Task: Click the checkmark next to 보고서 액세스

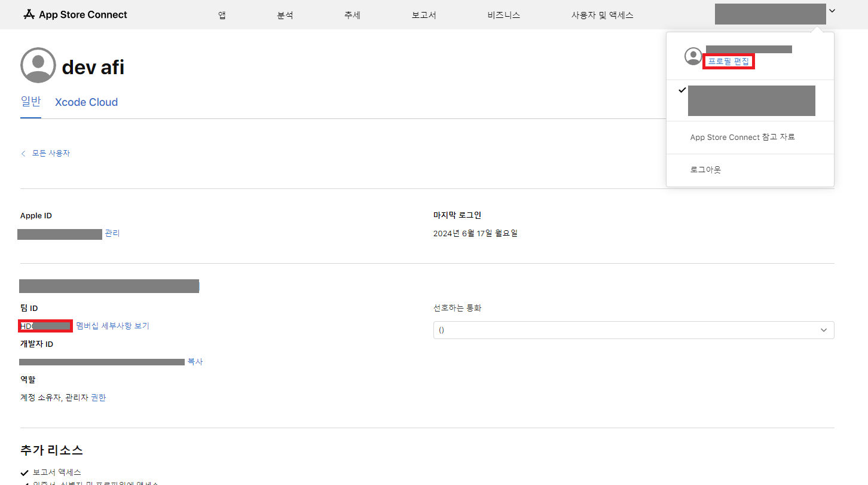Action: 24,472
